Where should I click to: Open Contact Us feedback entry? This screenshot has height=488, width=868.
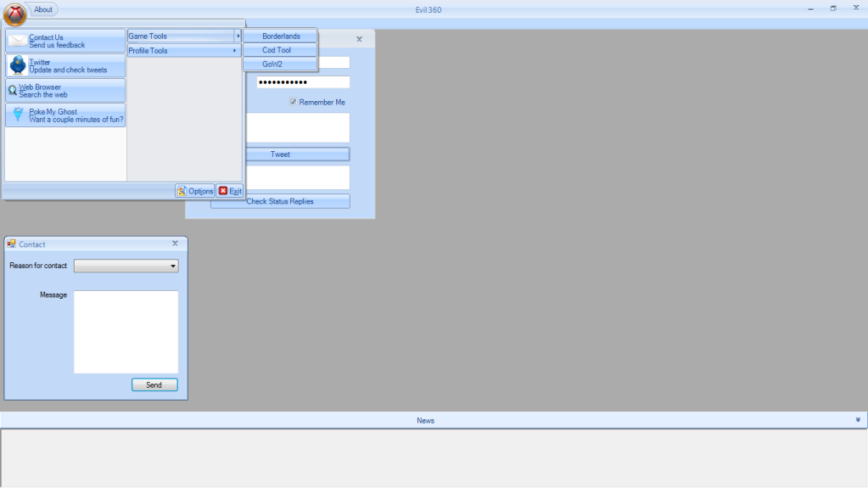[65, 41]
